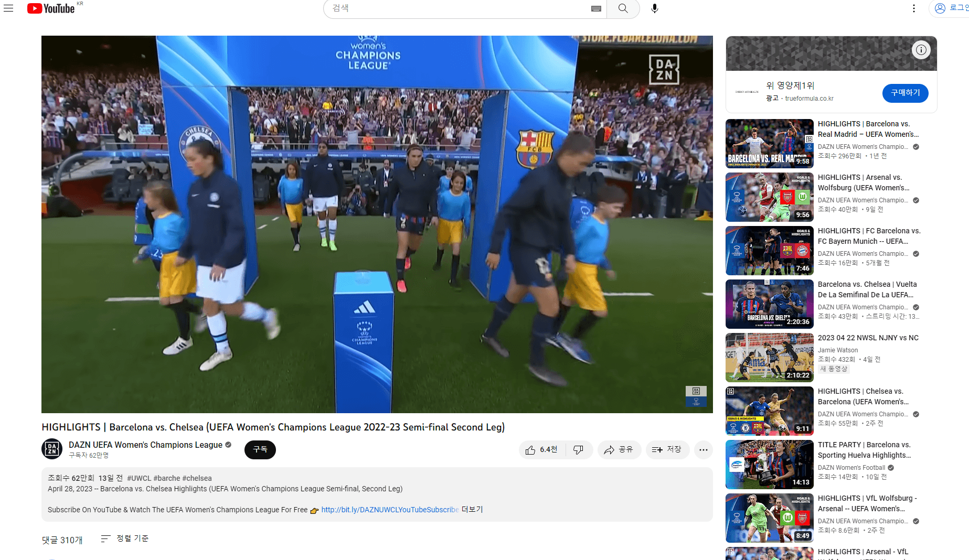Open Barcelona vs. Sporting Huelva title party thumbnail
969x560 pixels.
click(x=770, y=465)
